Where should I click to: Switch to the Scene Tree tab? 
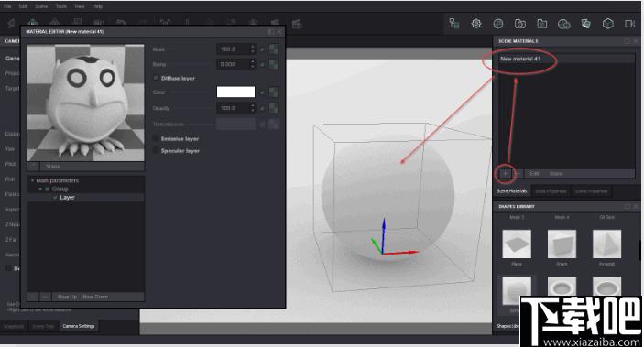pos(43,326)
